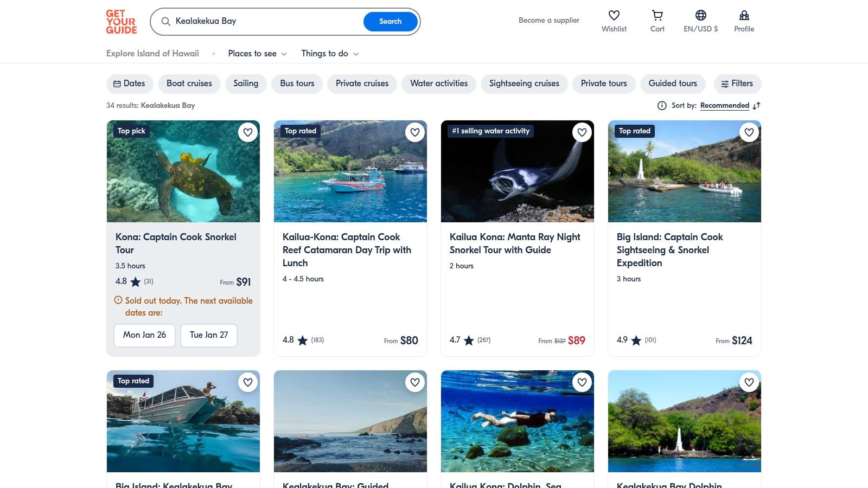This screenshot has width=868, height=488.
Task: Change Sort by from Recommended
Action: 725,106
